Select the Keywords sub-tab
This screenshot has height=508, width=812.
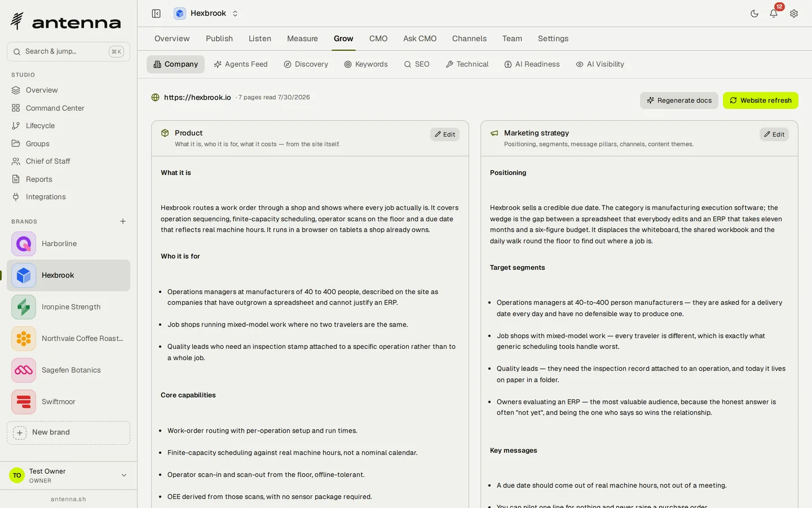(366, 64)
